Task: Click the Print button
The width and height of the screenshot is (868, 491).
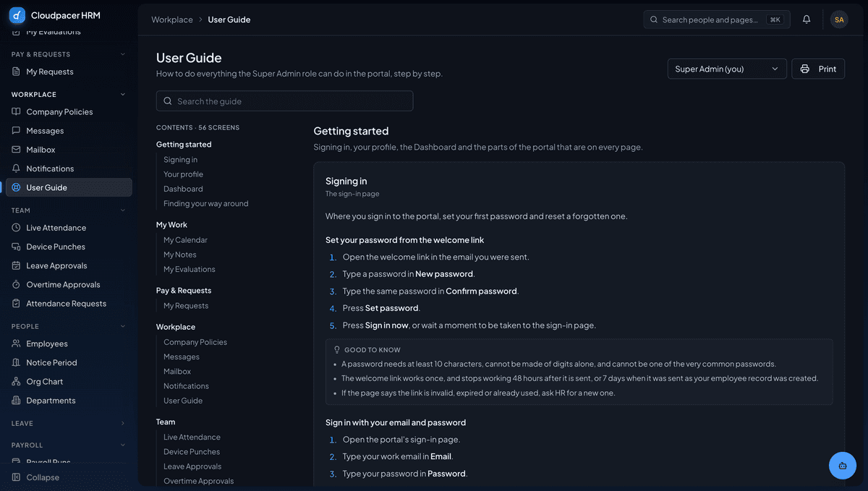Action: [x=818, y=69]
